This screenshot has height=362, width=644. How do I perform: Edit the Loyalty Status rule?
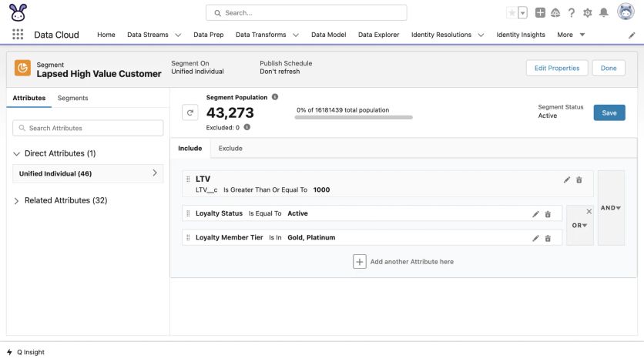point(535,214)
